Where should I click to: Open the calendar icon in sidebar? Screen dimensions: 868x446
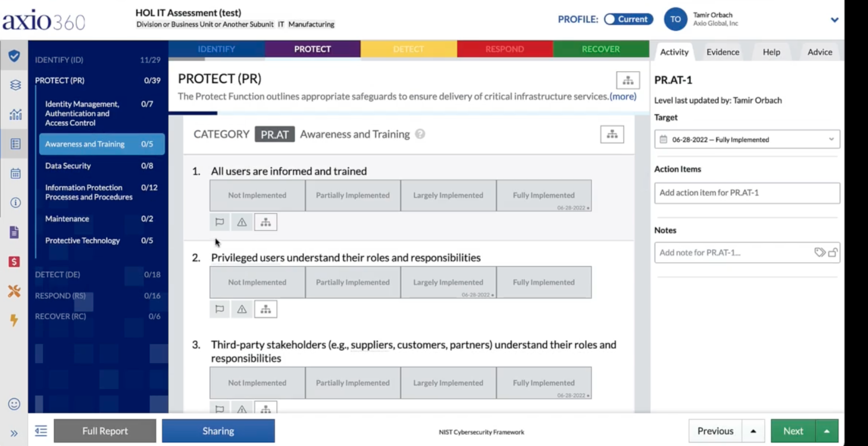click(15, 173)
